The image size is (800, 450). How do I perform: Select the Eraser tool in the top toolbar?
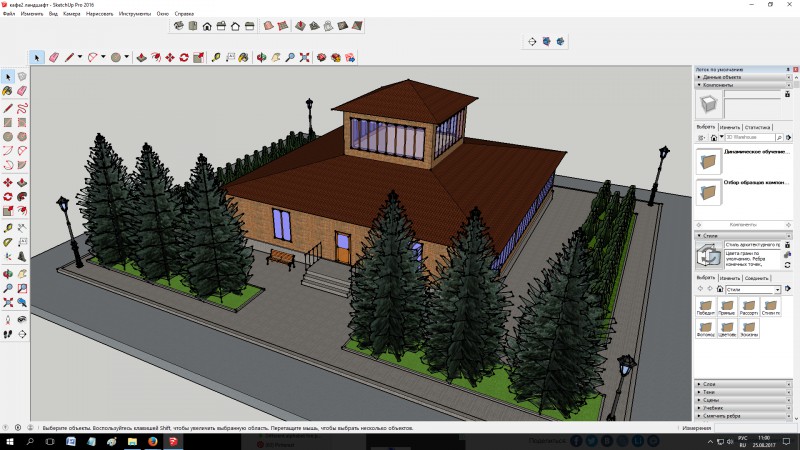(x=54, y=58)
